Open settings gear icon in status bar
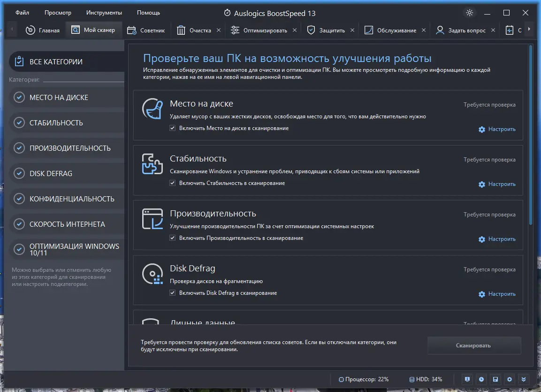The image size is (541, 392). pyautogui.click(x=510, y=379)
